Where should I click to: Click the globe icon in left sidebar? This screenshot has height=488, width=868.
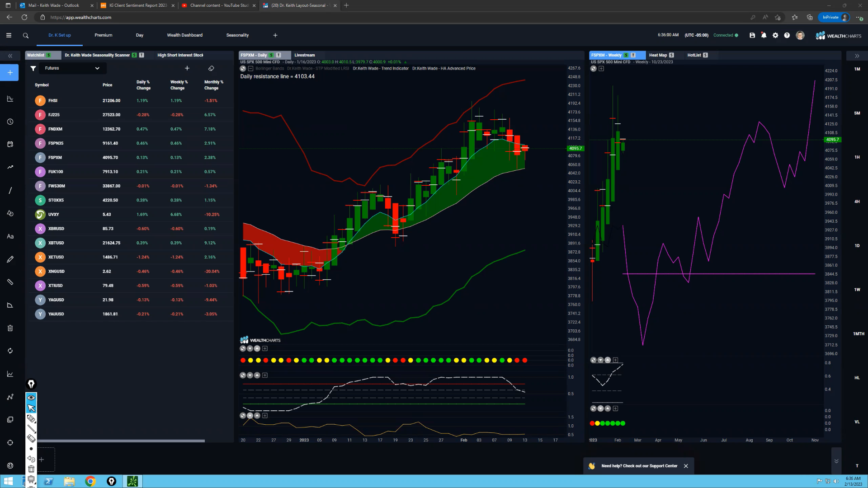[10, 466]
